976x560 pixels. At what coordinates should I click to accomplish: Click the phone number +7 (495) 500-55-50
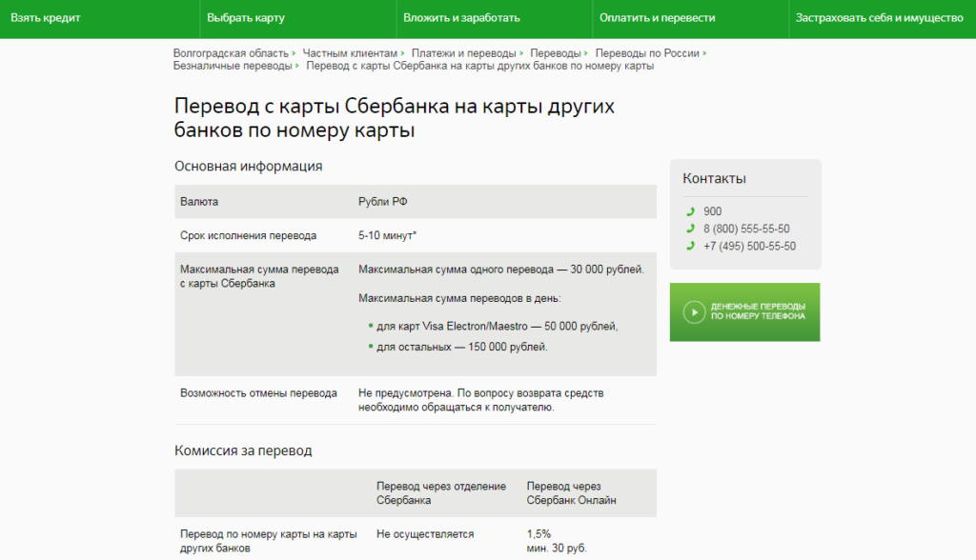[x=750, y=247]
